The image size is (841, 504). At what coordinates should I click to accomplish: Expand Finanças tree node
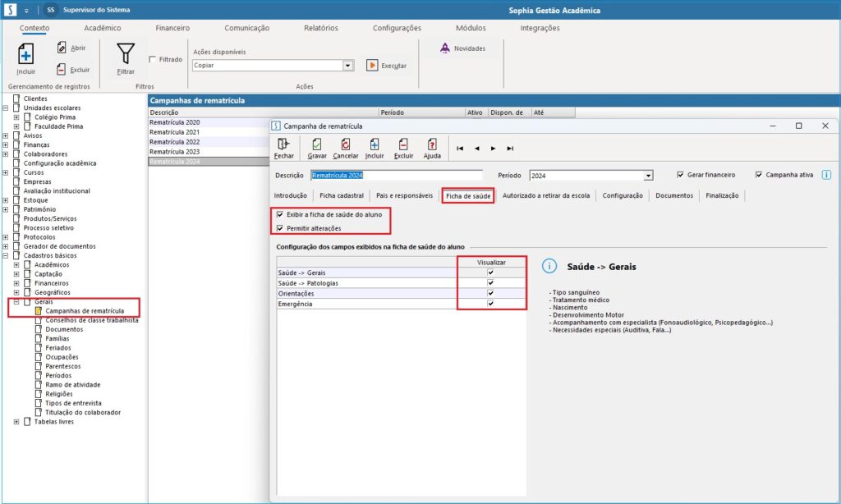coord(6,144)
